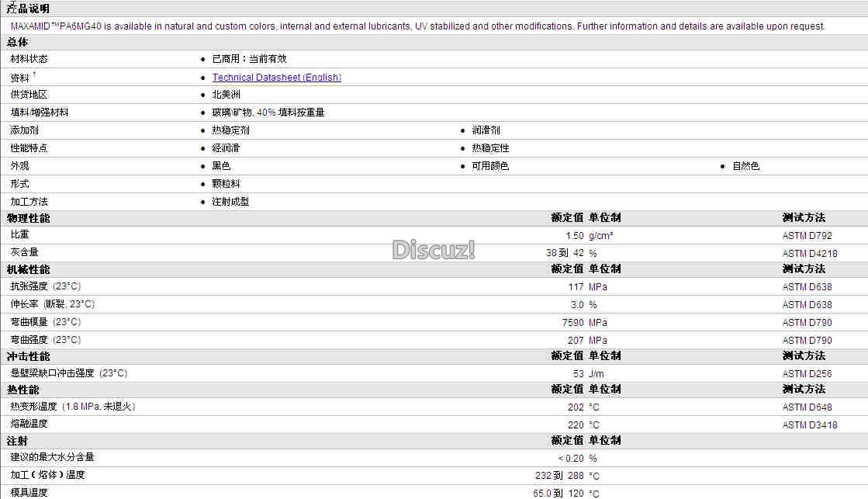
Task: Select the appearance value "黑色"
Action: click(221, 165)
